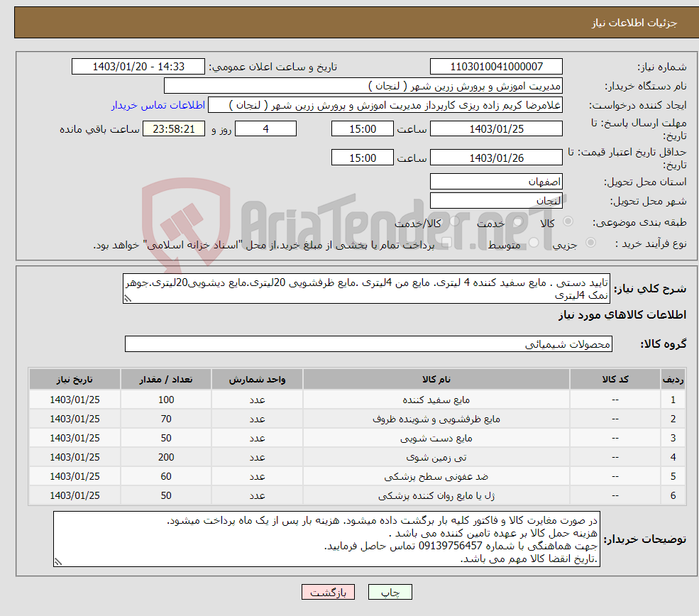The image size is (699, 616).
Task: Click the remaining days field showing 4
Action: (265, 129)
